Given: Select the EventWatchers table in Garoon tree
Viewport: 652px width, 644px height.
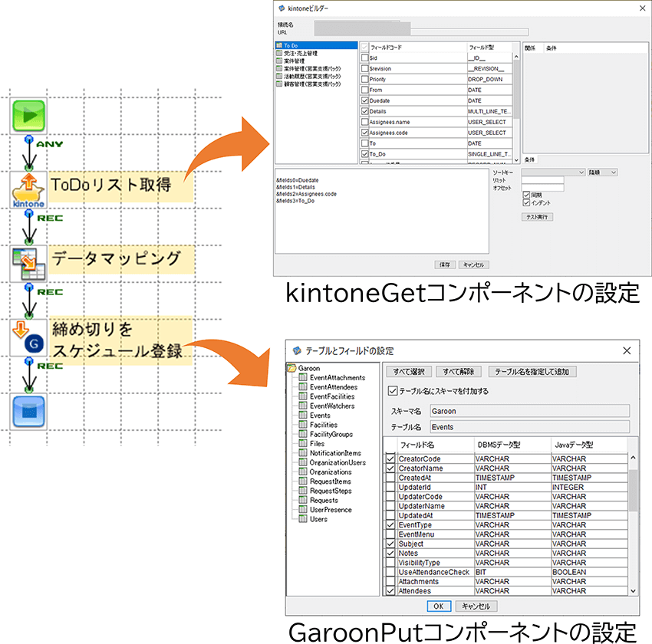Looking at the screenshot, I should pos(327,406).
